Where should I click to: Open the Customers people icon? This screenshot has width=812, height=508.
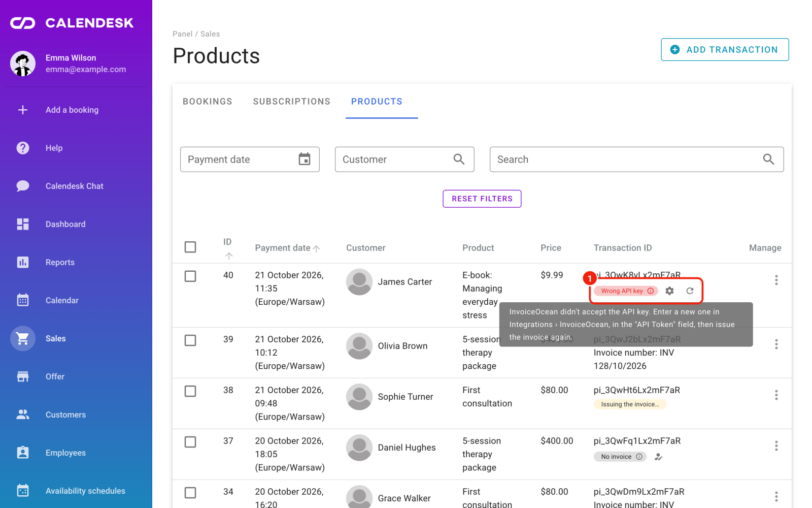coord(23,415)
